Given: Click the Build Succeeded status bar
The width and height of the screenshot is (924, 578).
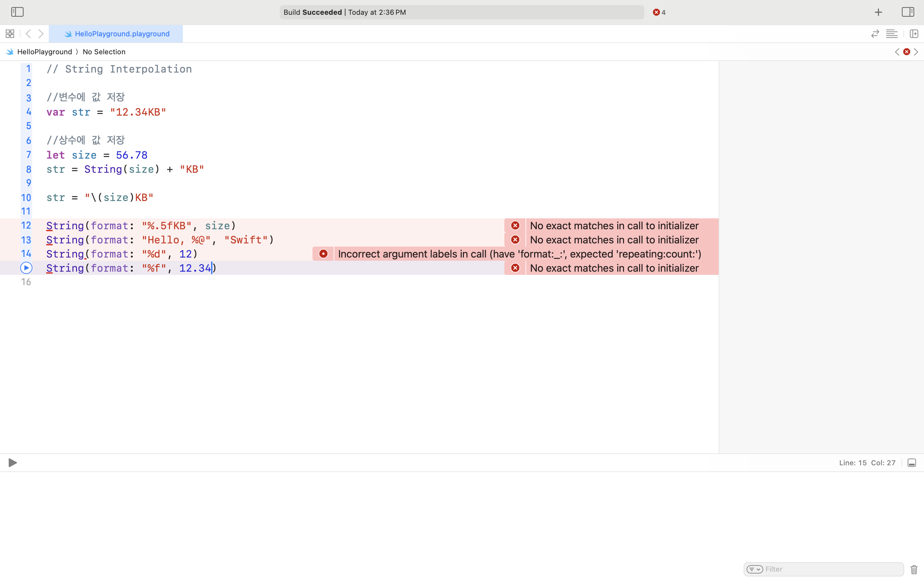Looking at the screenshot, I should pyautogui.click(x=462, y=12).
